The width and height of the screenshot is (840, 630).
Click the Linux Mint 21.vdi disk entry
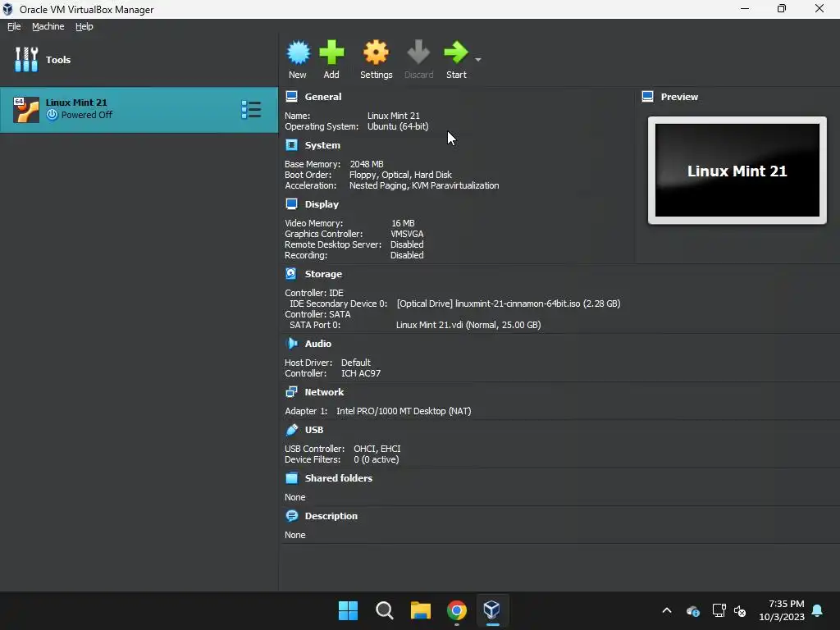point(468,325)
